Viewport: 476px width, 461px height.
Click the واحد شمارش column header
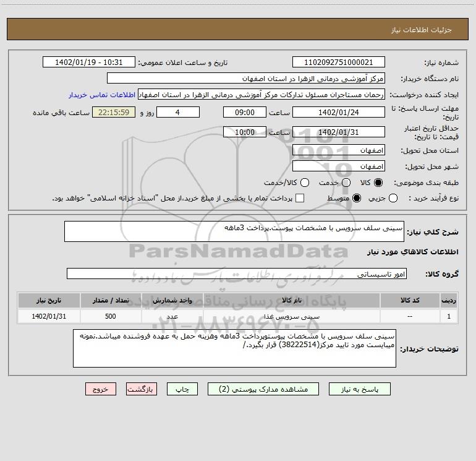pyautogui.click(x=172, y=300)
